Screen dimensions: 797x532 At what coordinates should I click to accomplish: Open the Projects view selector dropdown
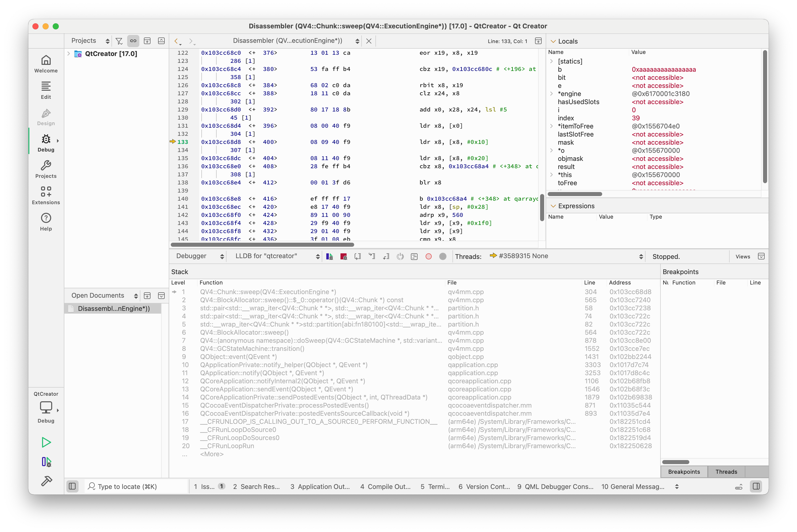pyautogui.click(x=90, y=41)
